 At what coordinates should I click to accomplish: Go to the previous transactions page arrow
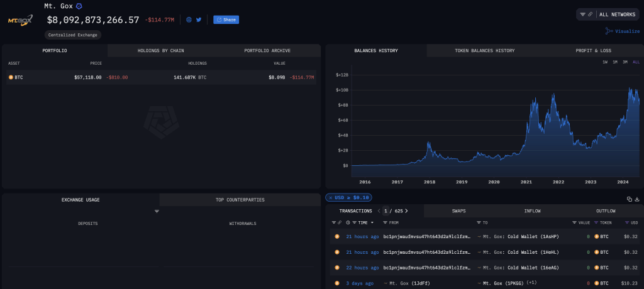point(379,211)
